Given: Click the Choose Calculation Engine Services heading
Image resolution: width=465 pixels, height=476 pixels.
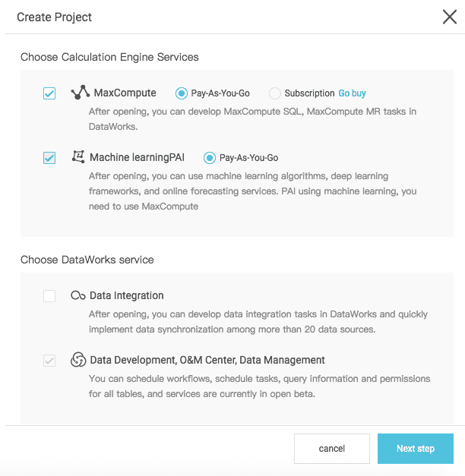Looking at the screenshot, I should coord(109,57).
